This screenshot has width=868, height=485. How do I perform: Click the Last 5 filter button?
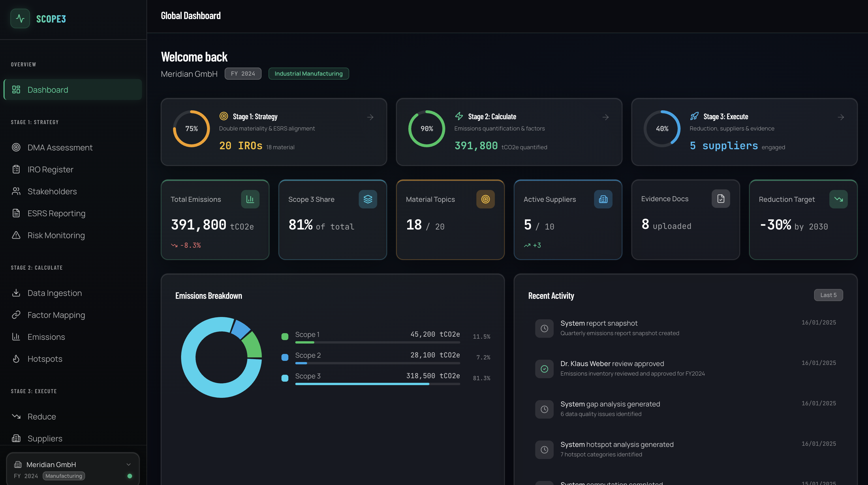tap(828, 295)
